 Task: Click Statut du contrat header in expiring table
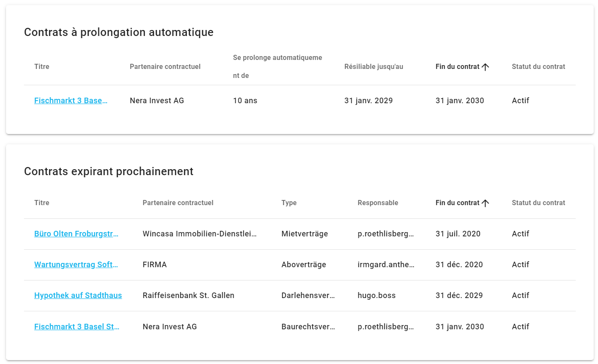pos(538,203)
